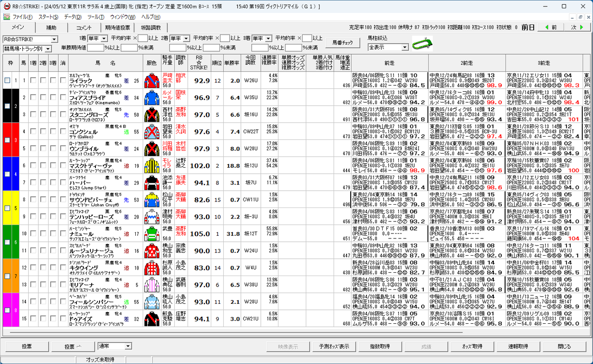Click the silks icon for サウンドビバーチェ
This screenshot has width=593, height=364.
coord(151,200)
